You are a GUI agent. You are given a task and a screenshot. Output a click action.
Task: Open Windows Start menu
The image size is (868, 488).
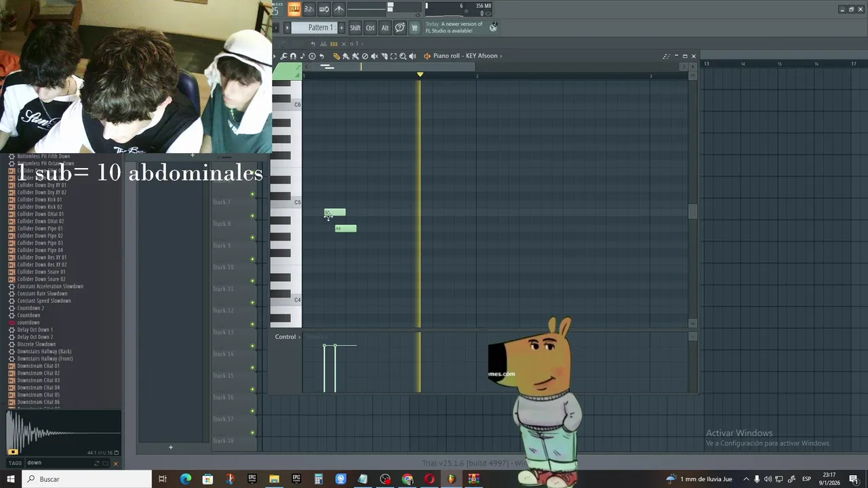coord(11,479)
